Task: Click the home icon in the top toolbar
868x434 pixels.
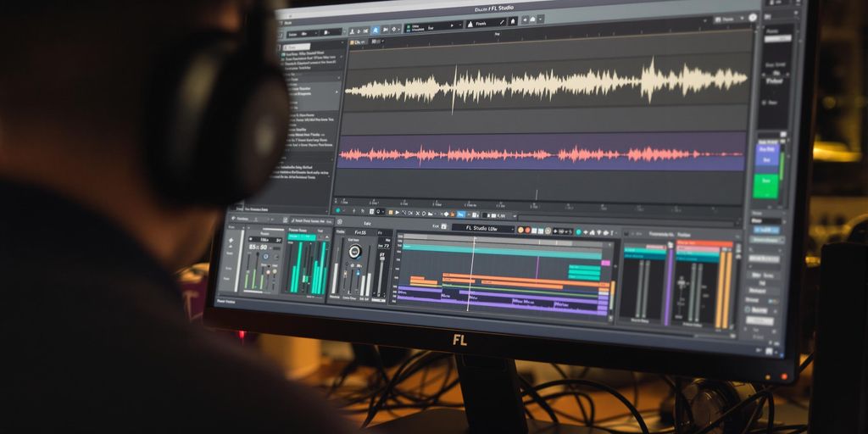Action: click(x=513, y=21)
